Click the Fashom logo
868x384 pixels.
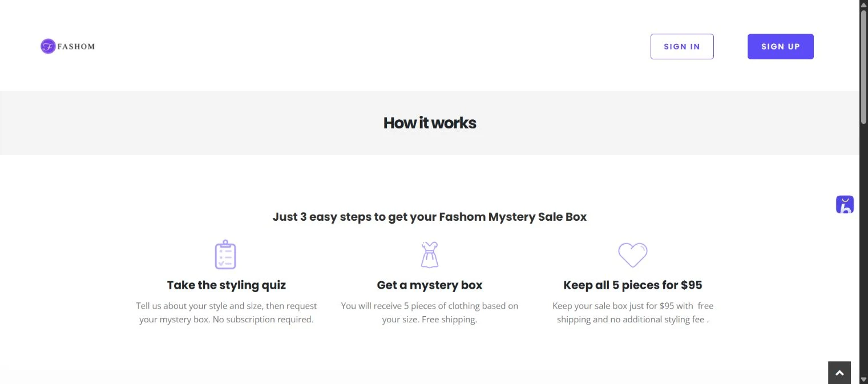click(68, 46)
